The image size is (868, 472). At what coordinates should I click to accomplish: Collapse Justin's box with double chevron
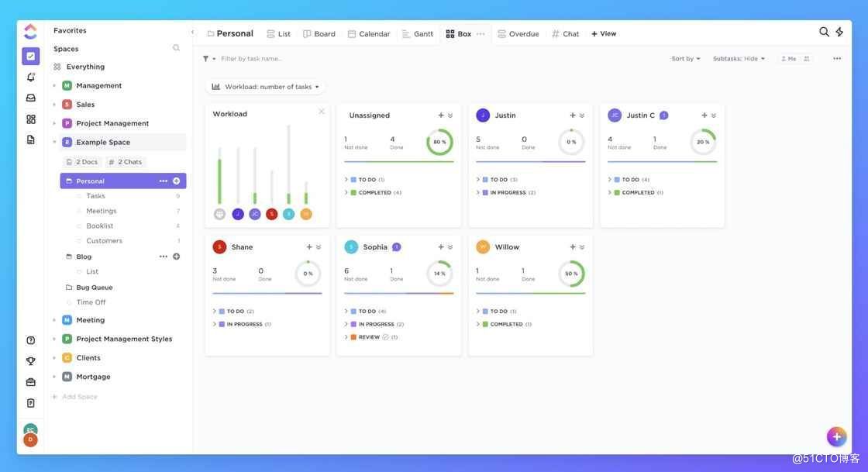pyautogui.click(x=582, y=115)
